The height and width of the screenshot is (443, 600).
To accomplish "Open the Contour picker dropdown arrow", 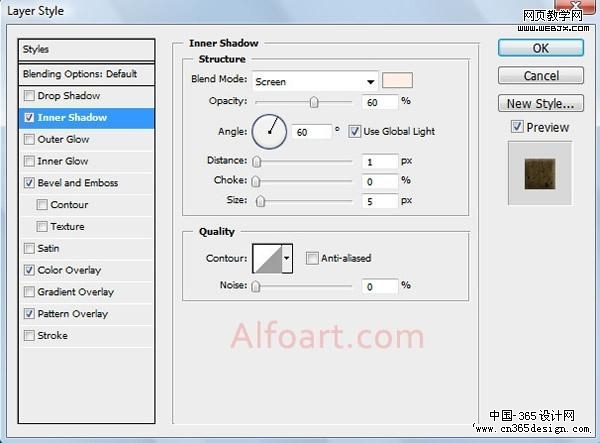I will pos(287,258).
